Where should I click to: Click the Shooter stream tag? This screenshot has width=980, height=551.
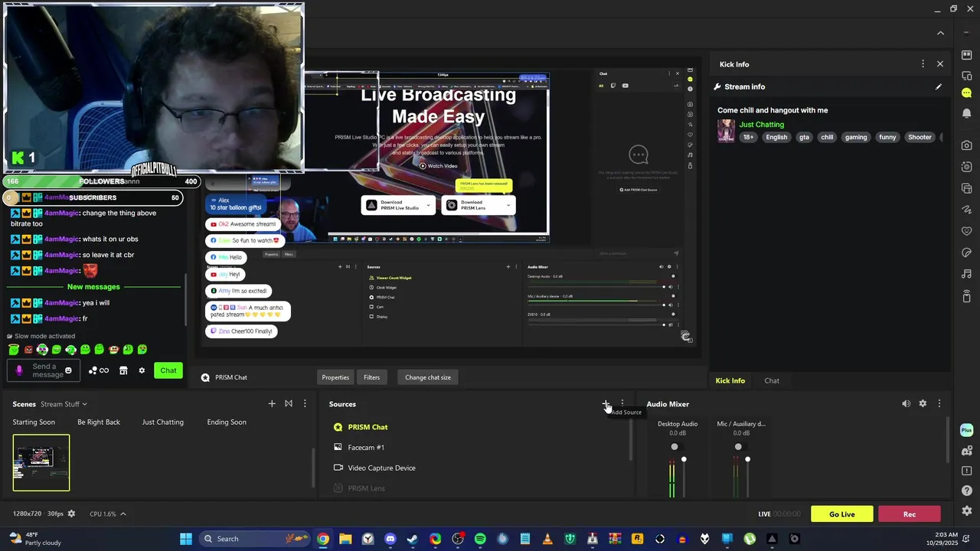coord(920,137)
